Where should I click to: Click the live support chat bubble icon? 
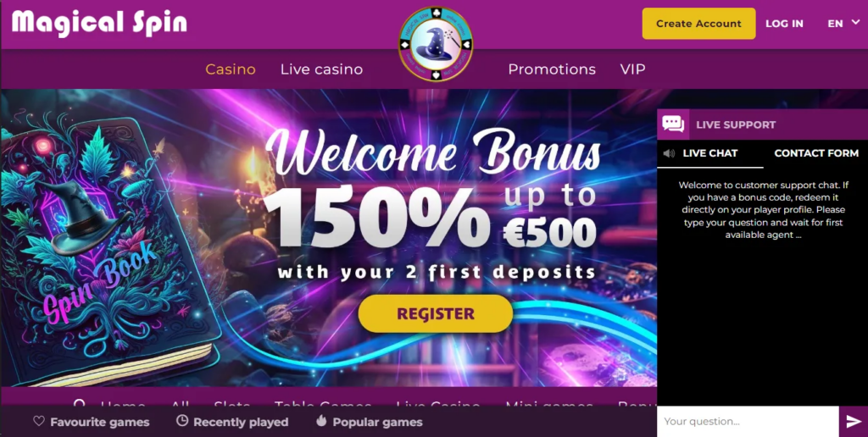[x=673, y=124]
